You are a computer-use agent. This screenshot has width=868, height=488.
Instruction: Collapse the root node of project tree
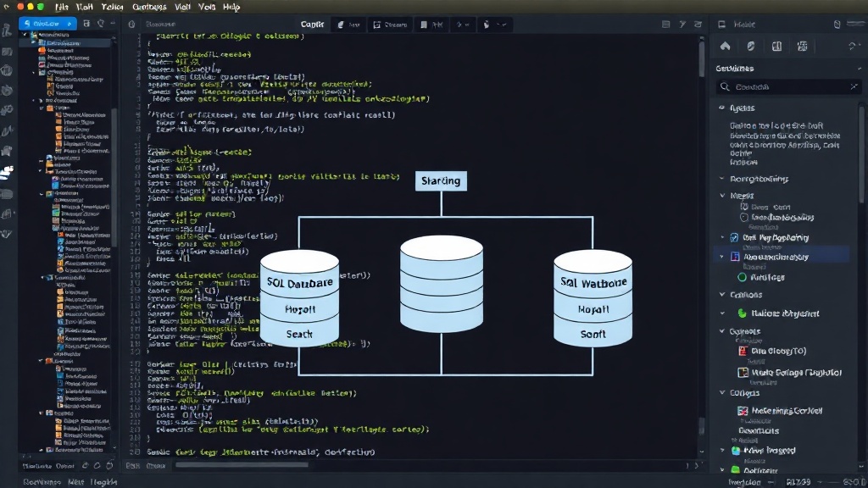tap(25, 35)
